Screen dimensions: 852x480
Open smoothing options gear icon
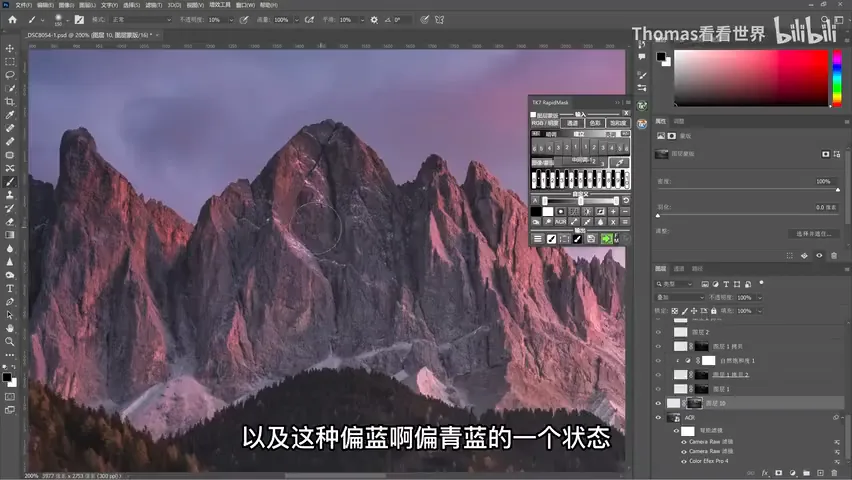click(x=374, y=20)
